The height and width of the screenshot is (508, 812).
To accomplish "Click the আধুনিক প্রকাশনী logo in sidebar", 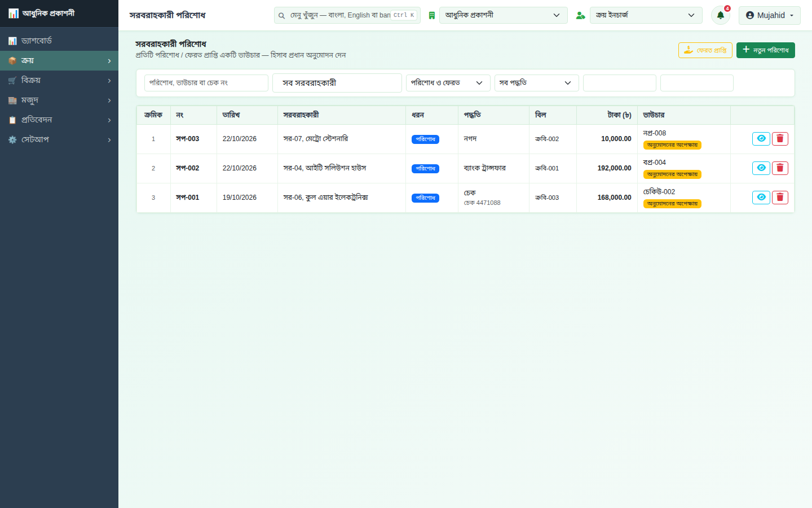I will click(42, 13).
